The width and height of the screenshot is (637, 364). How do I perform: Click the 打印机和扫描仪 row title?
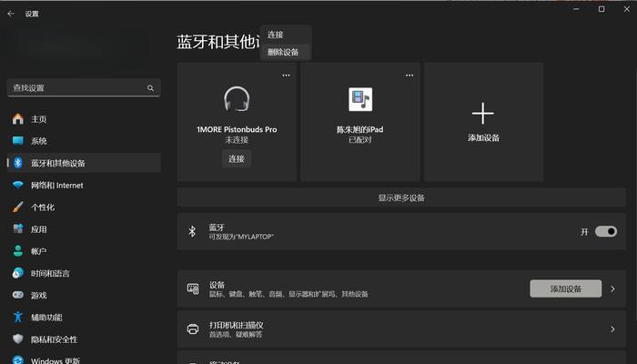237,325
